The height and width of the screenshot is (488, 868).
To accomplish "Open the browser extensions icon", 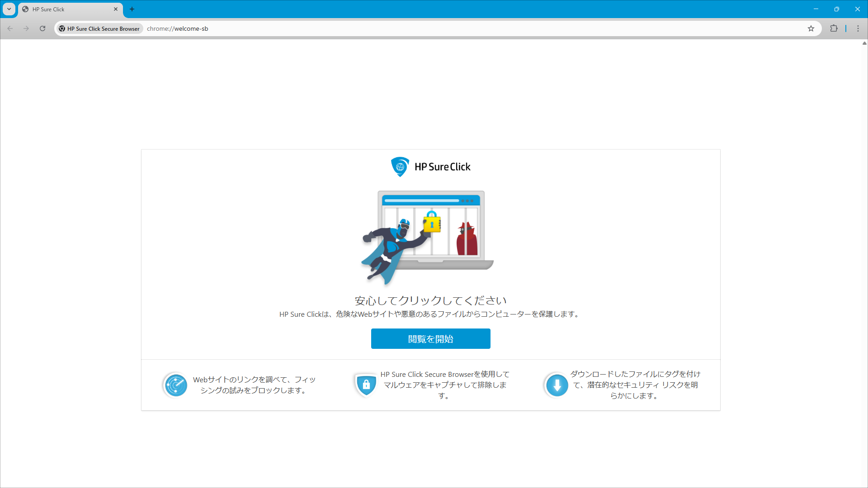I will pos(834,28).
